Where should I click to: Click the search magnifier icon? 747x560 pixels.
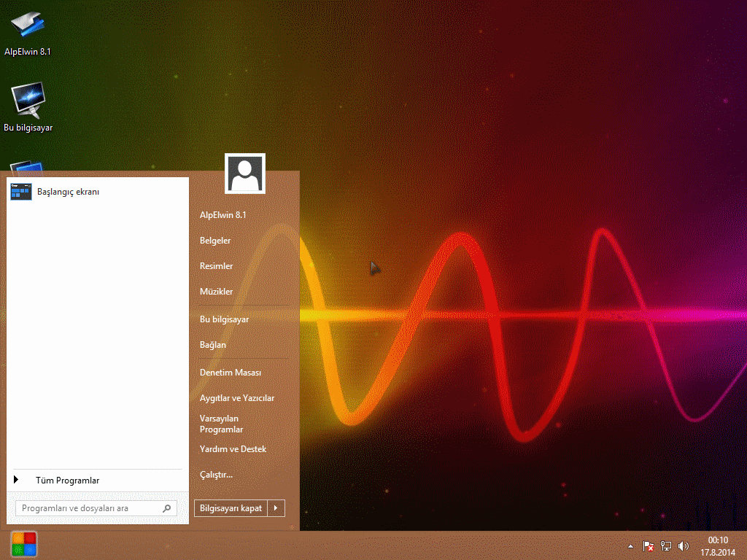(x=167, y=508)
